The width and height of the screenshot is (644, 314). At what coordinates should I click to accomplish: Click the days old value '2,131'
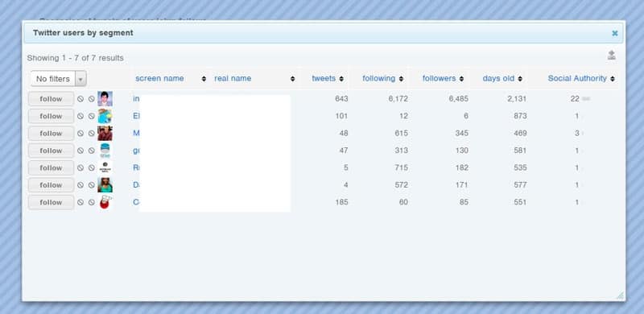517,99
